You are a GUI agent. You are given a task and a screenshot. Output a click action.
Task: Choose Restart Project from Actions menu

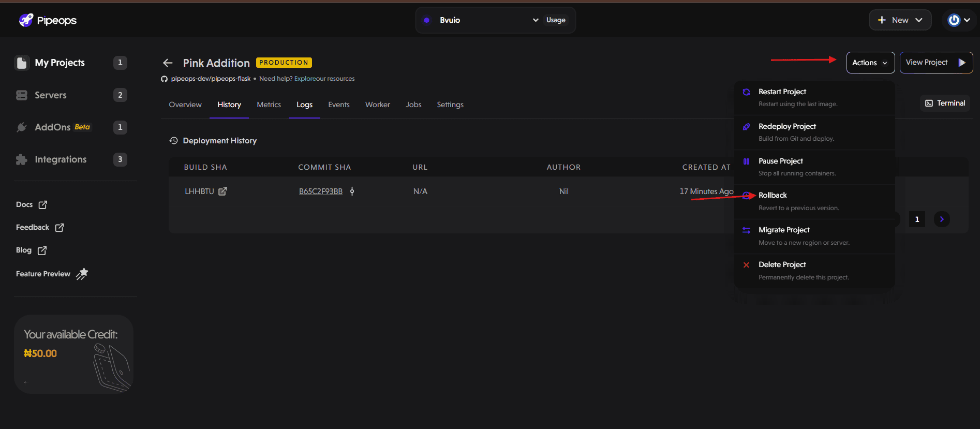(x=814, y=98)
